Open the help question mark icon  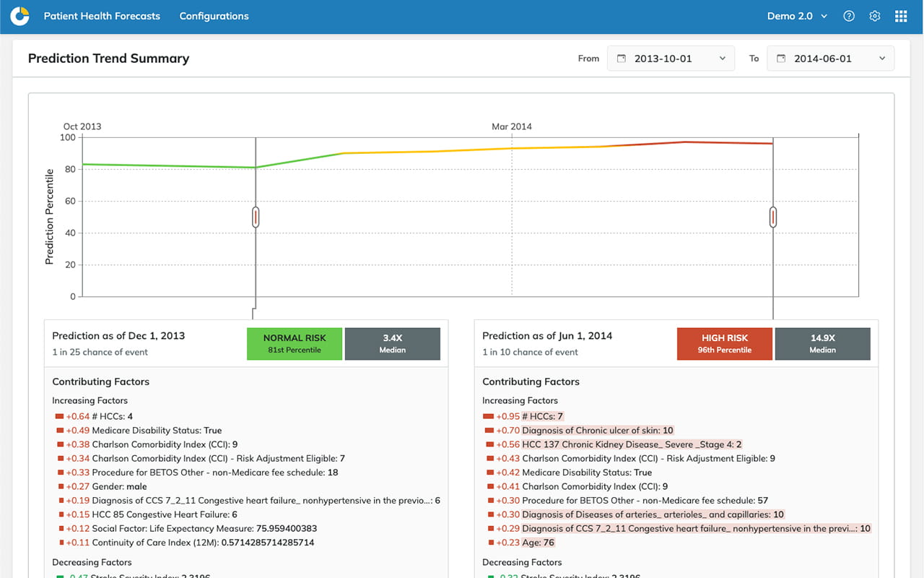(x=849, y=16)
